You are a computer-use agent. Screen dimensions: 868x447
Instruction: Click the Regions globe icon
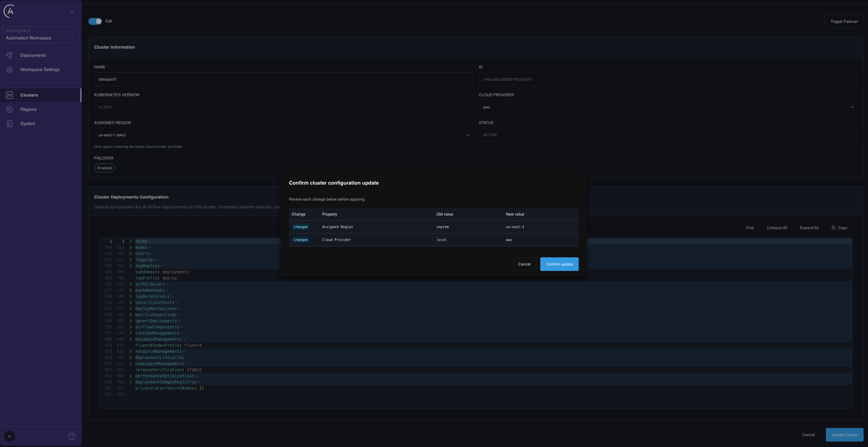(10, 109)
